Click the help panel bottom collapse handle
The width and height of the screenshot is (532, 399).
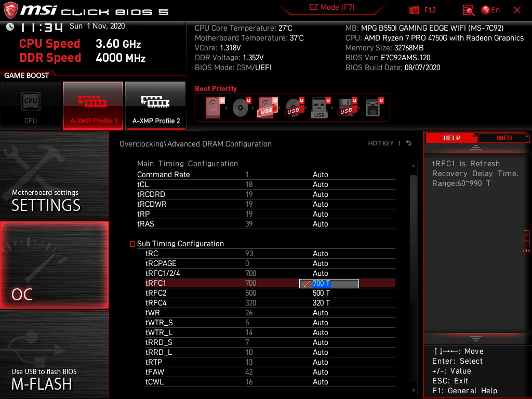[x=476, y=339]
